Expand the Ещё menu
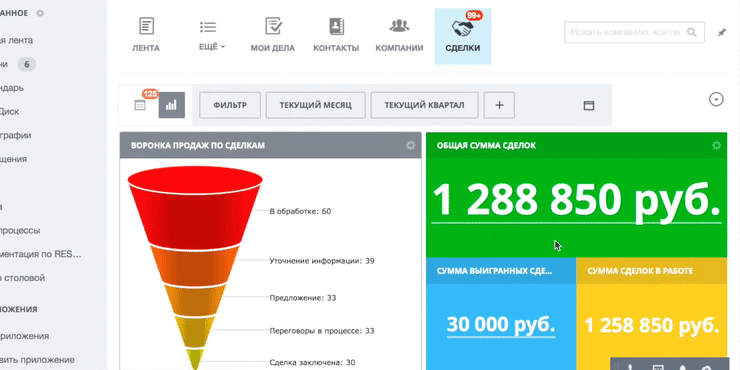740x370 pixels. pos(211,47)
